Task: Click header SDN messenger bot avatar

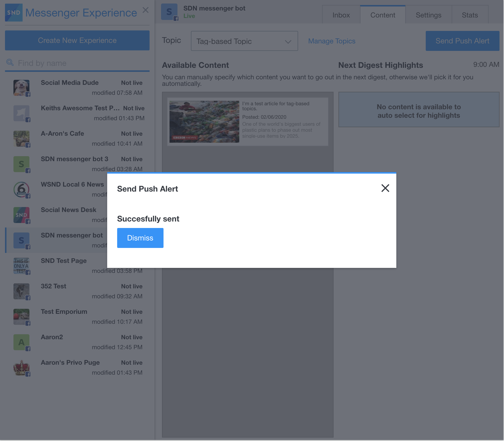Action: (x=169, y=12)
